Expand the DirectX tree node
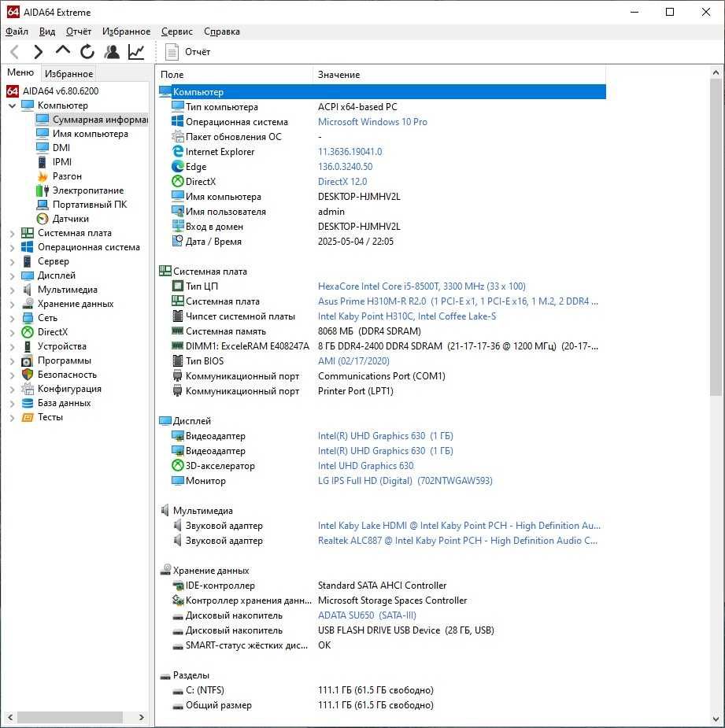Viewport: 725px width, 728px height. [13, 332]
